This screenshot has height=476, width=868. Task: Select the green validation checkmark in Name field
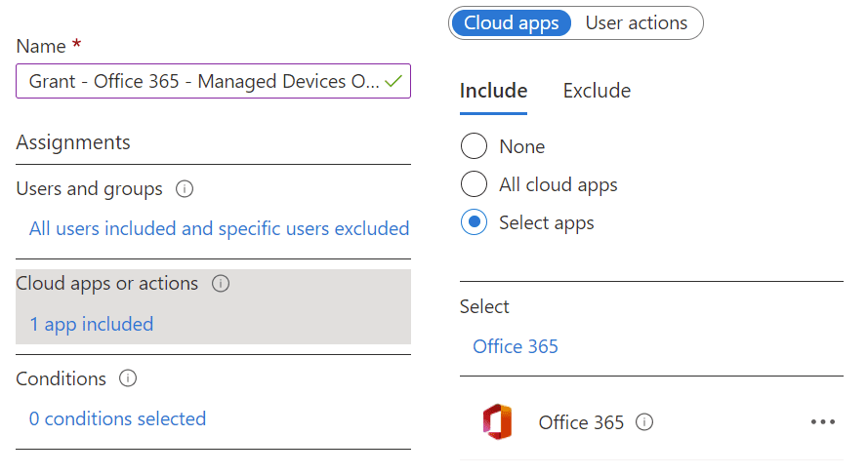click(x=393, y=81)
